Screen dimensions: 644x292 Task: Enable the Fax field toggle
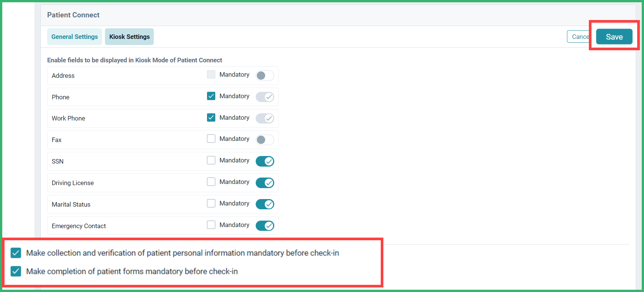point(265,139)
